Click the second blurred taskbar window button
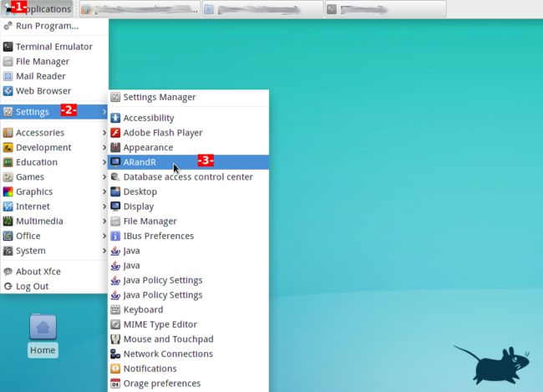This screenshot has height=392, width=543. [x=262, y=9]
